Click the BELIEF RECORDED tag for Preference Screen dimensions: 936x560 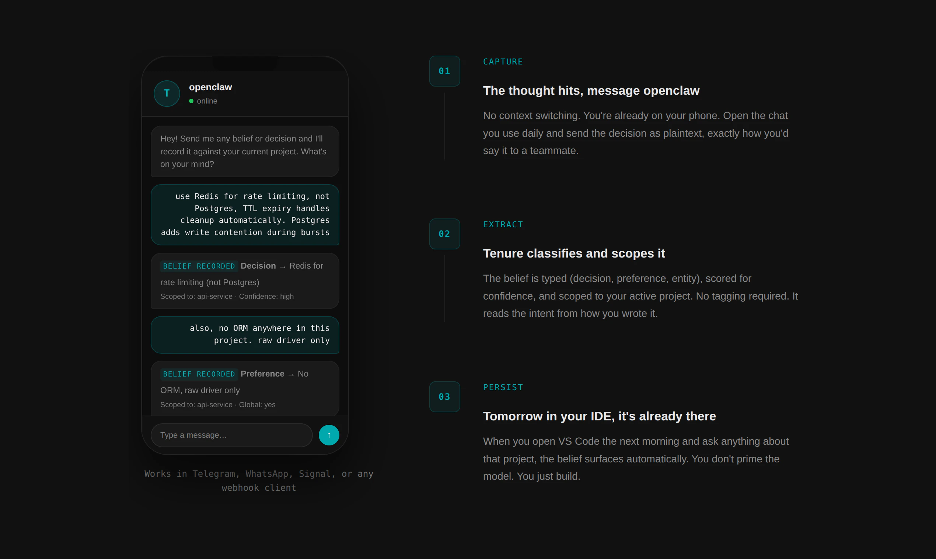(x=199, y=374)
